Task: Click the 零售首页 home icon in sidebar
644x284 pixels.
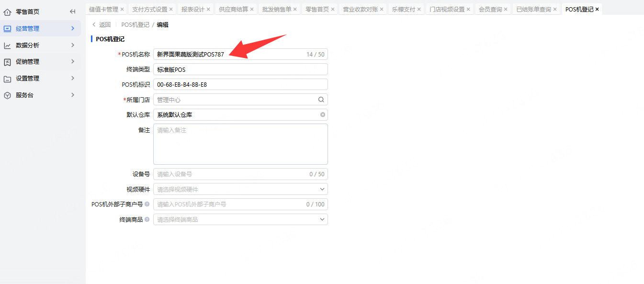Action: tap(7, 11)
